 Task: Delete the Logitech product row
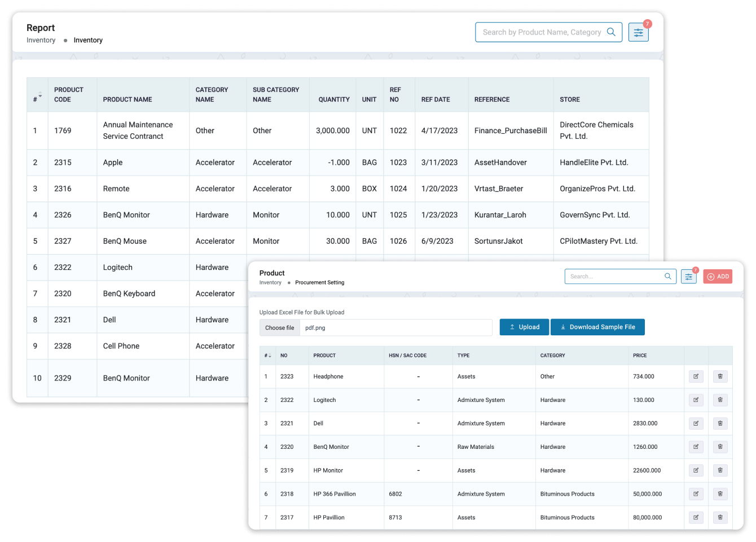(720, 400)
